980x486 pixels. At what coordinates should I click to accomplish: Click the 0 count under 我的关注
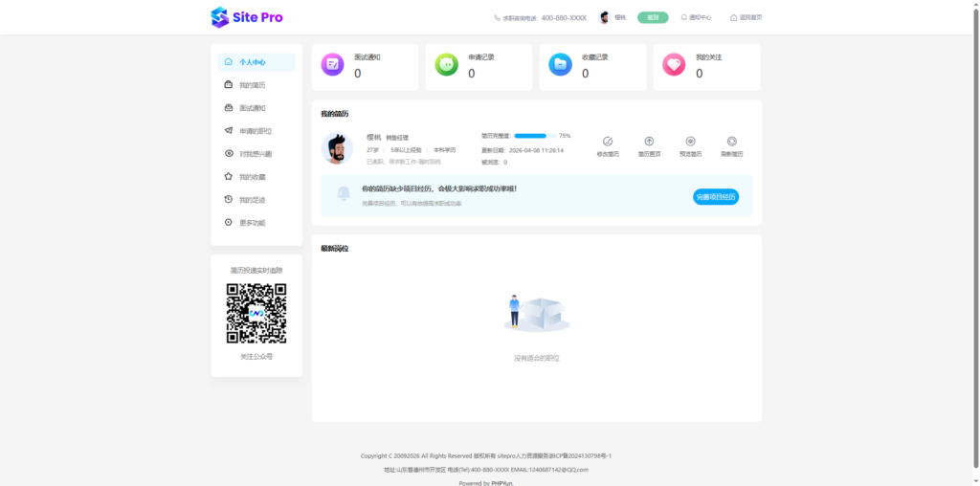pyautogui.click(x=700, y=74)
